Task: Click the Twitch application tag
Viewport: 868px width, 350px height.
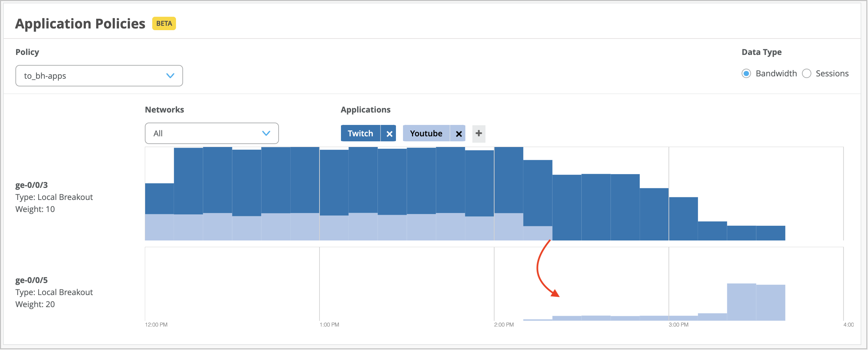Action: pos(360,134)
